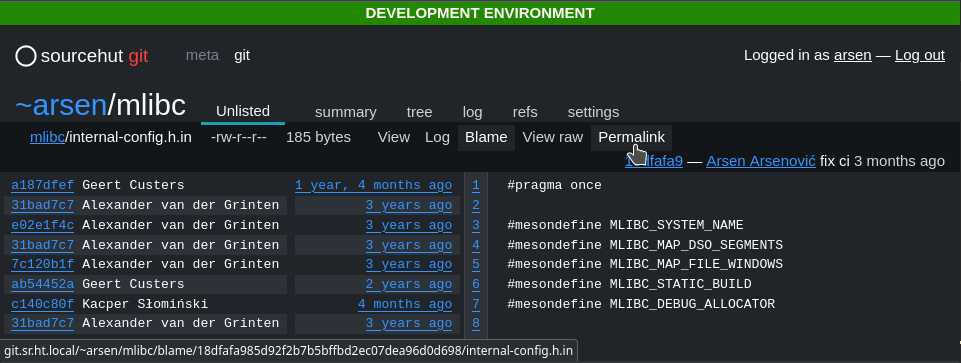
Task: Open the ~arsen owner page from the repository title
Action: tap(61, 105)
